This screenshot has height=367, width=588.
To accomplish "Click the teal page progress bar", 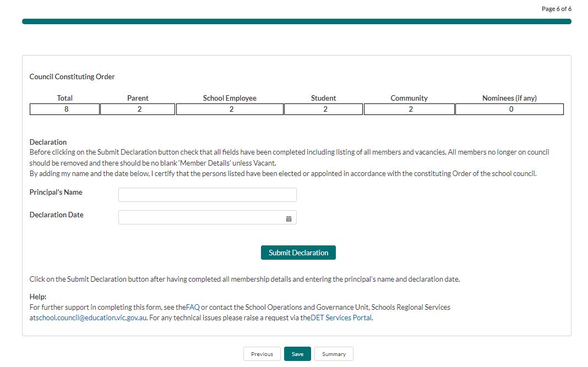I will [296, 21].
